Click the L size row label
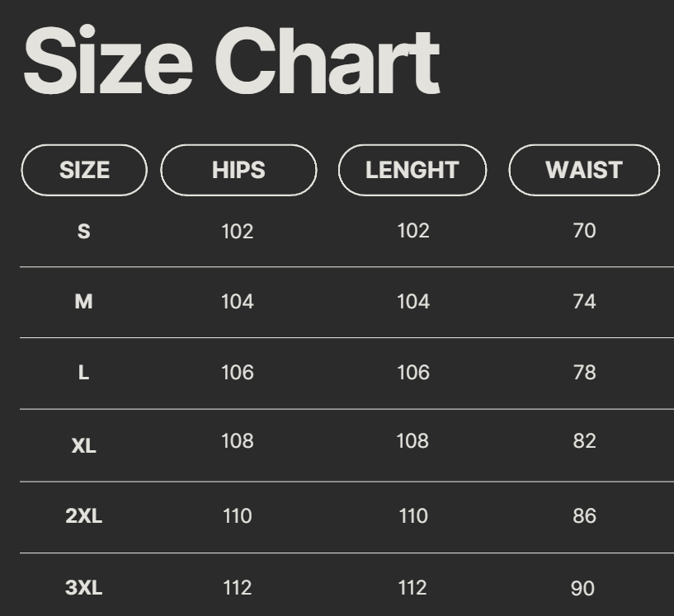This screenshot has width=674, height=616. pyautogui.click(x=83, y=373)
